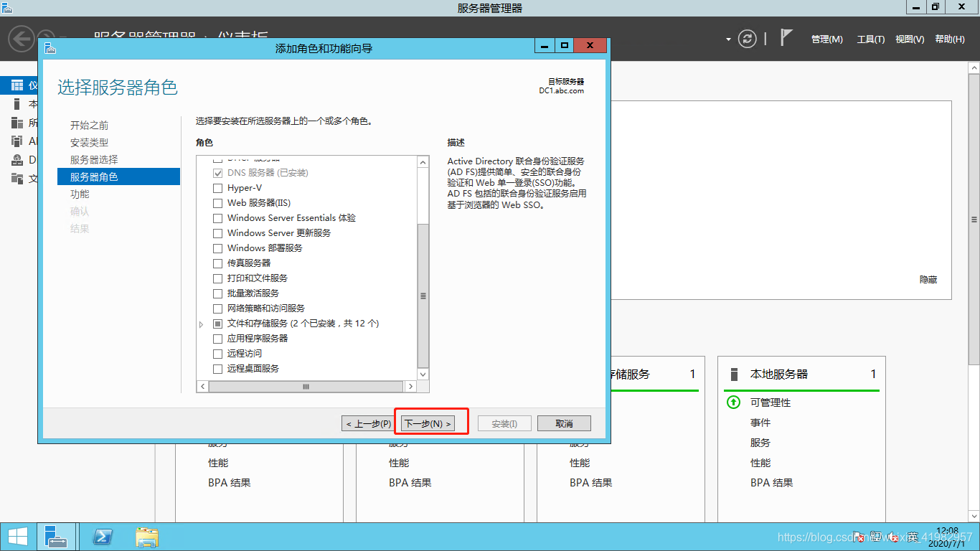980x551 pixels.
Task: Open the notifications flag icon
Action: click(x=786, y=38)
